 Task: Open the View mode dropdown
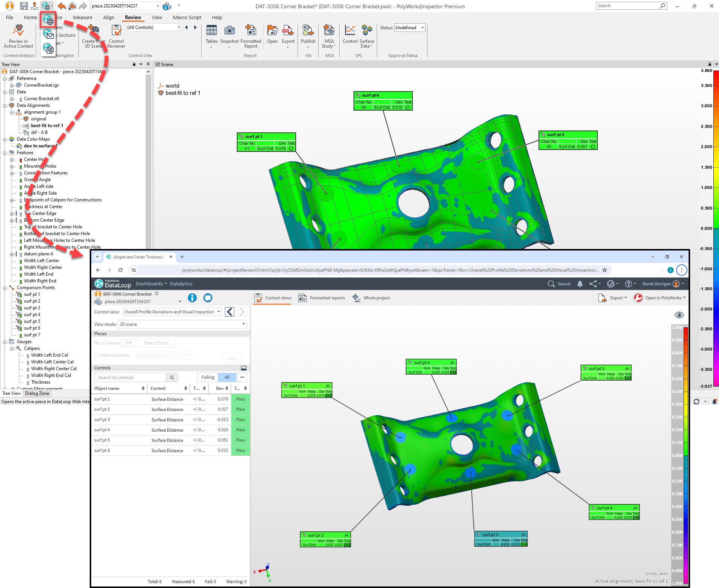point(182,324)
